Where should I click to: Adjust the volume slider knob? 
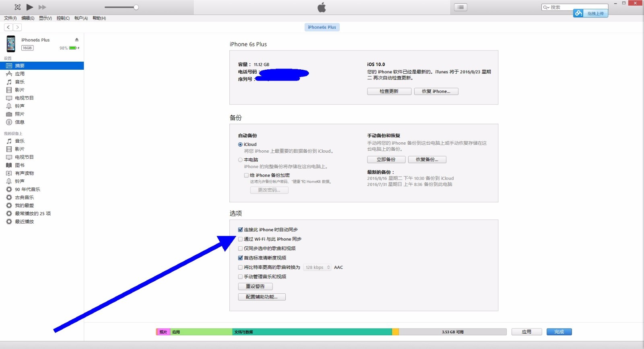[x=136, y=7]
